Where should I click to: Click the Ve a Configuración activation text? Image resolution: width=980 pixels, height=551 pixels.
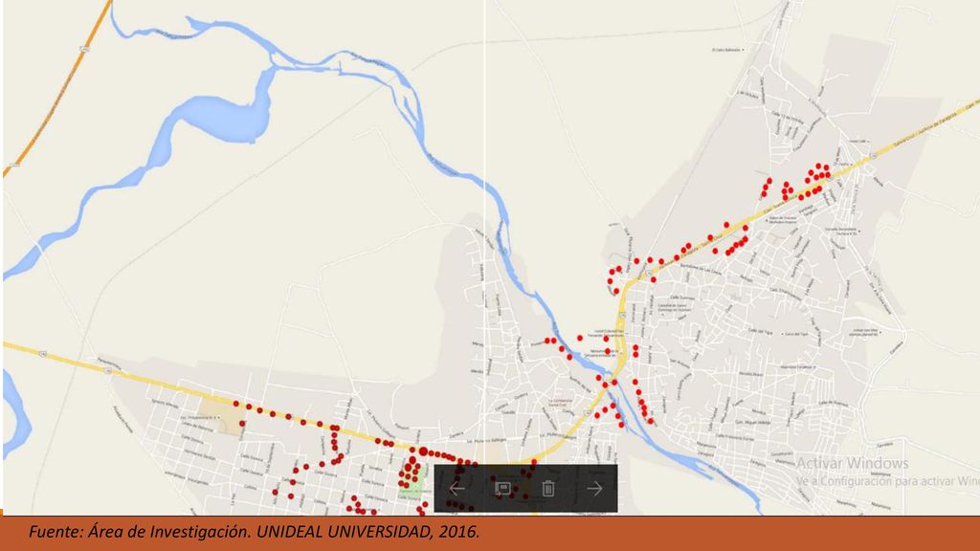pos(887,481)
